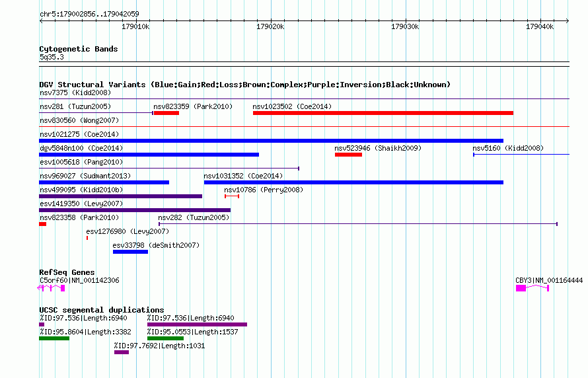
Task: Open the esv33798 (deSmith2007) blue bar
Action: click(130, 252)
